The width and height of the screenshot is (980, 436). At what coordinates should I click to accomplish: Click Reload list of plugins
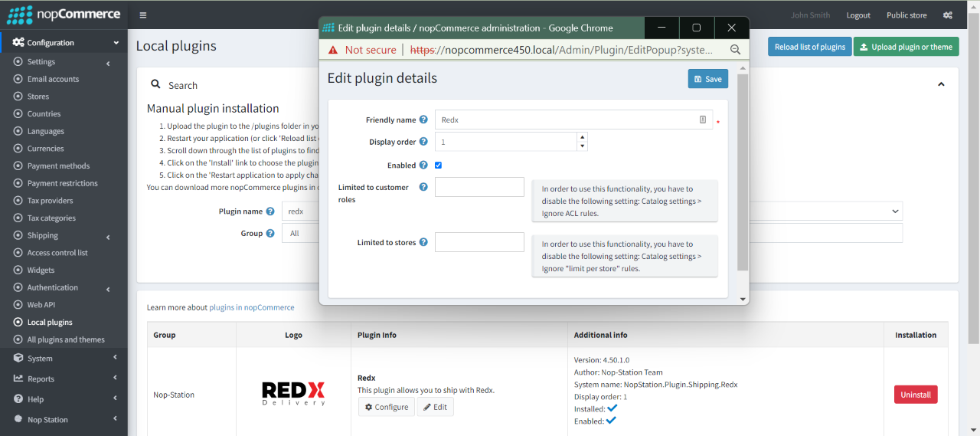click(810, 47)
